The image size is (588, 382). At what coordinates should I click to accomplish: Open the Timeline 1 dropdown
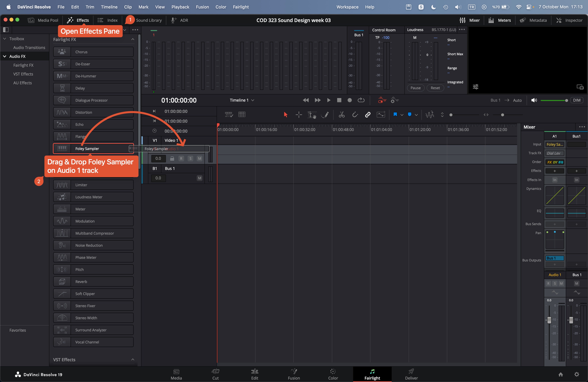coord(242,100)
